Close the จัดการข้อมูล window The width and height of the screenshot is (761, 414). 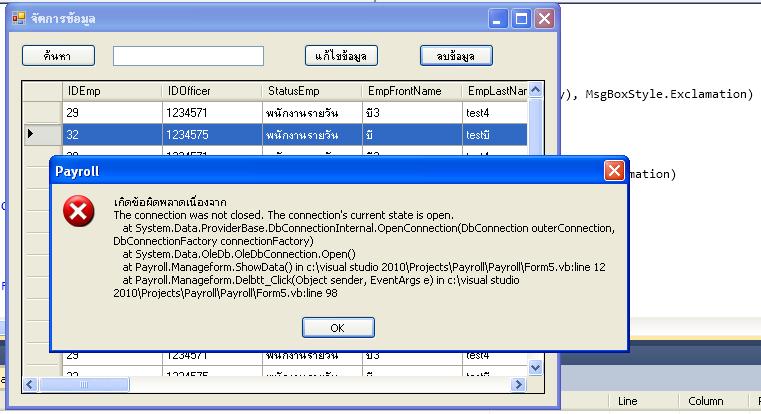point(545,19)
